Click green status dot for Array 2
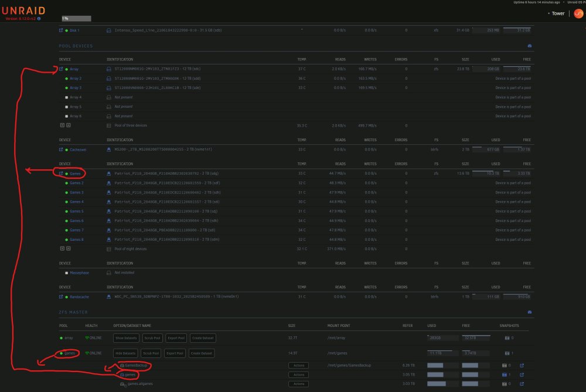The width and height of the screenshot is (586, 392). 67,79
